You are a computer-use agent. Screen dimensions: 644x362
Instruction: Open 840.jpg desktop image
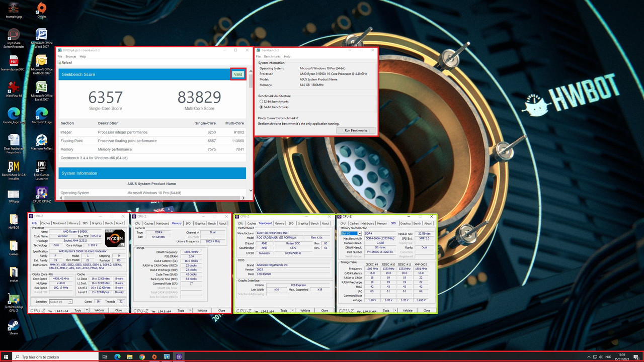point(14,196)
